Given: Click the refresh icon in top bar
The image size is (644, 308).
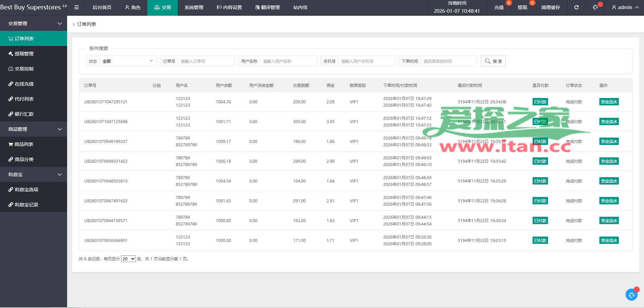Looking at the screenshot, I should pyautogui.click(x=576, y=7).
